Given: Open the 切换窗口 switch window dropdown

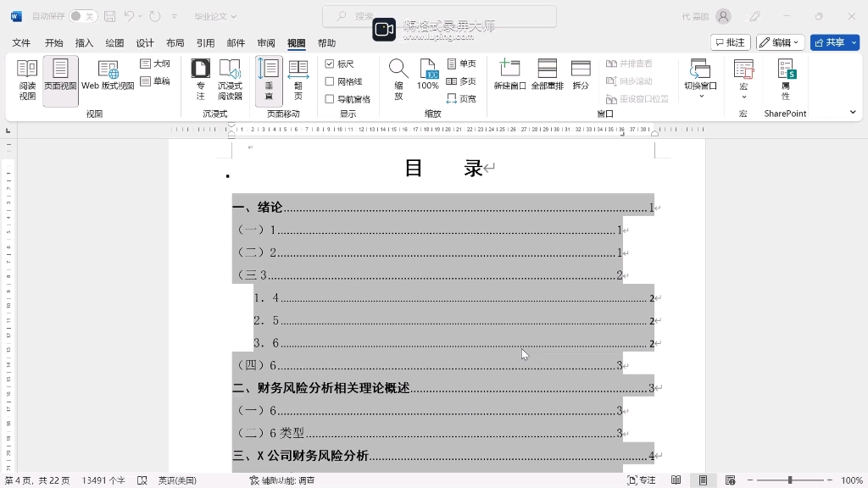Looking at the screenshot, I should (x=700, y=80).
